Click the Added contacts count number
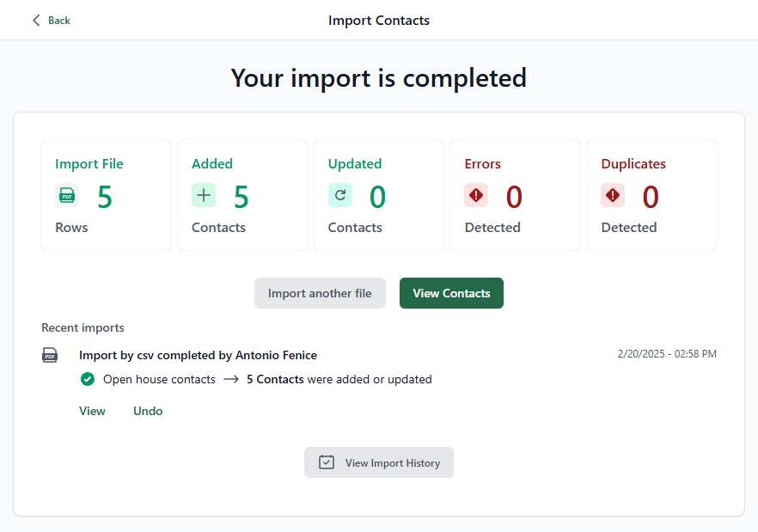This screenshot has width=758, height=532. pos(241,197)
